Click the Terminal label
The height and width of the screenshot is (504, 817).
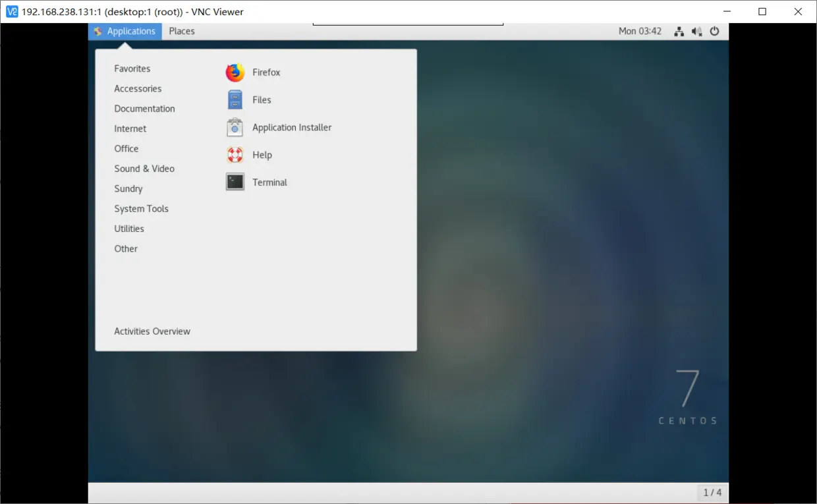click(269, 182)
